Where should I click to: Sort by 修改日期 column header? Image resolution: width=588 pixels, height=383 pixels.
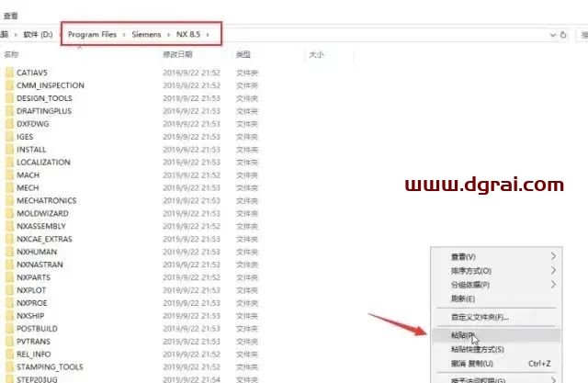177,55
